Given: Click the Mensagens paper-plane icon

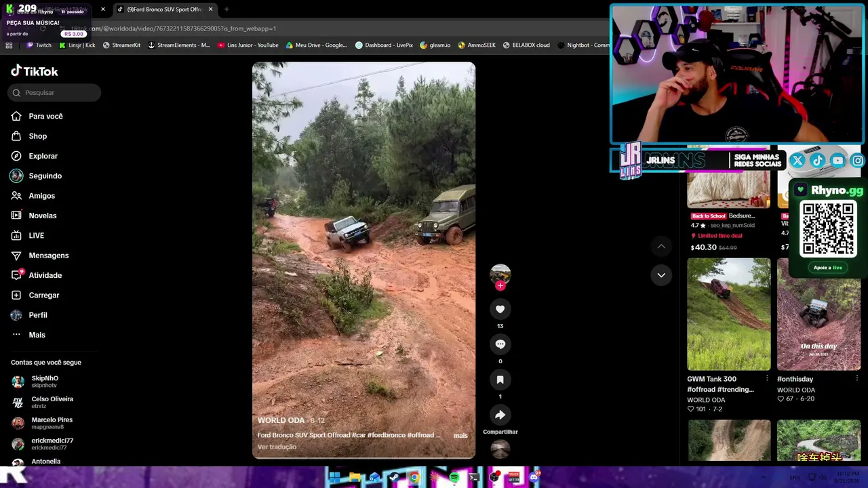Looking at the screenshot, I should [16, 256].
